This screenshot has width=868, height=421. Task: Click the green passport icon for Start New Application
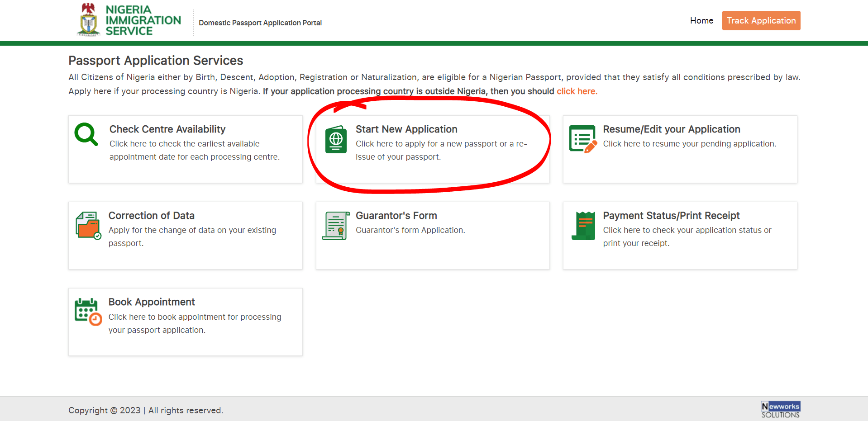[335, 139]
